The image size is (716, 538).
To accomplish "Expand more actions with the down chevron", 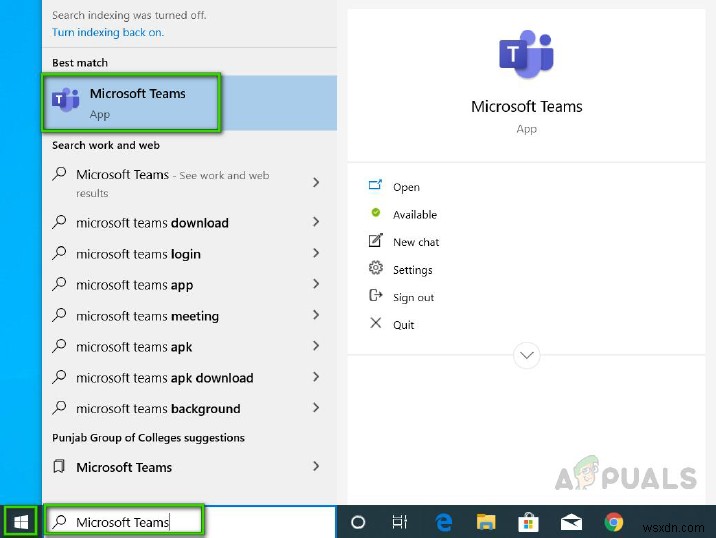I will tap(526, 355).
